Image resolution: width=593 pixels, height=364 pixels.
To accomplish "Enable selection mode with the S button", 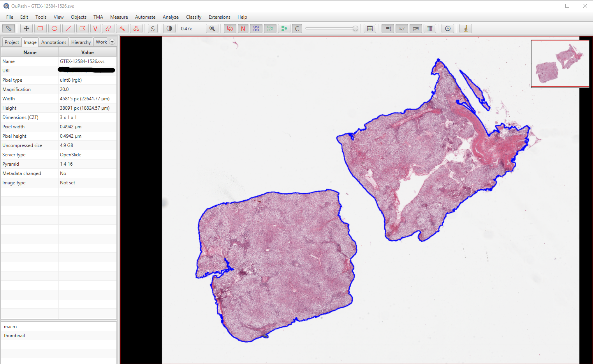I will click(153, 28).
